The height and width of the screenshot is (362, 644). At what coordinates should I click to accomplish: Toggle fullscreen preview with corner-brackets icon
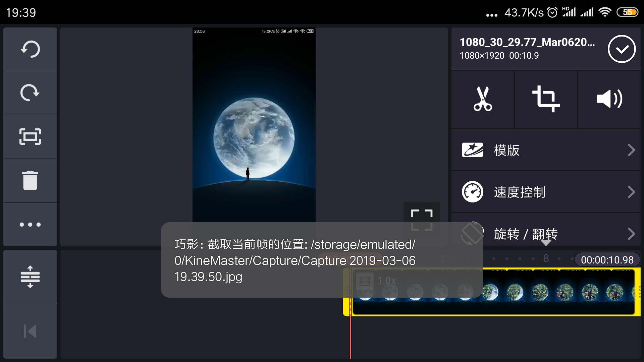tap(422, 220)
